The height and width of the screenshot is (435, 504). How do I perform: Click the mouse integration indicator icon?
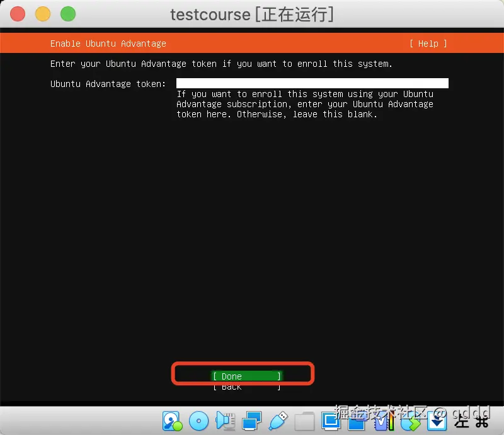pos(410,421)
